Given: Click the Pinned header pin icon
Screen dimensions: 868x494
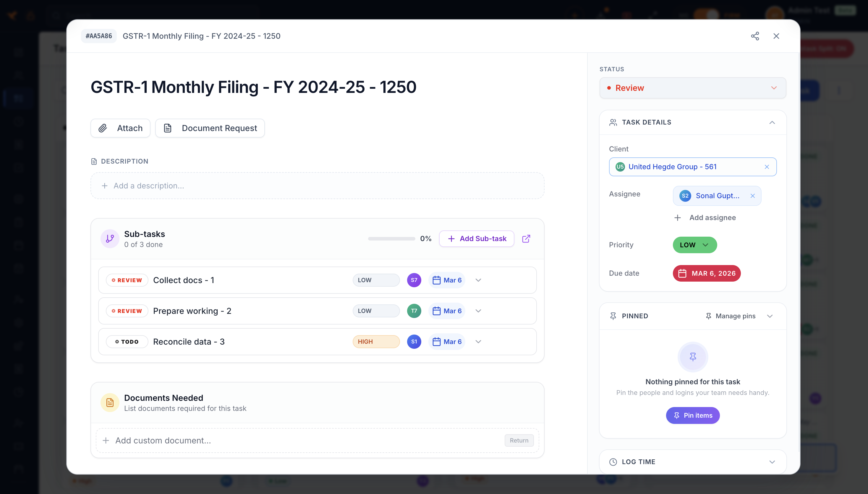Looking at the screenshot, I should (x=613, y=316).
